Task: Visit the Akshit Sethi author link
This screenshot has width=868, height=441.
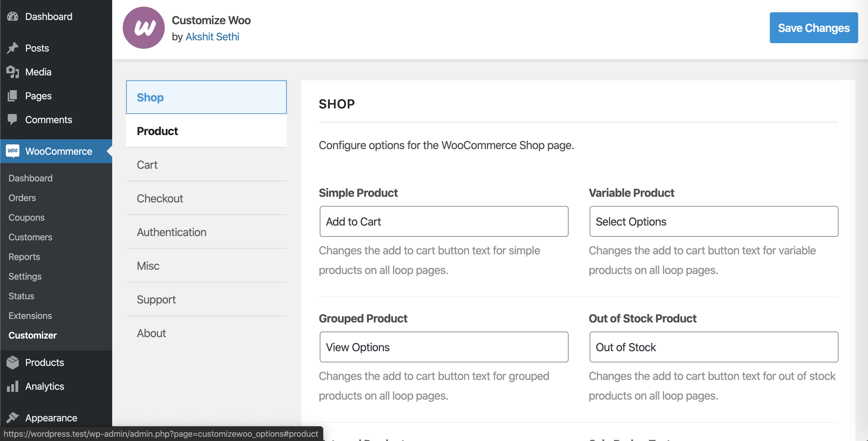Action: (x=212, y=36)
